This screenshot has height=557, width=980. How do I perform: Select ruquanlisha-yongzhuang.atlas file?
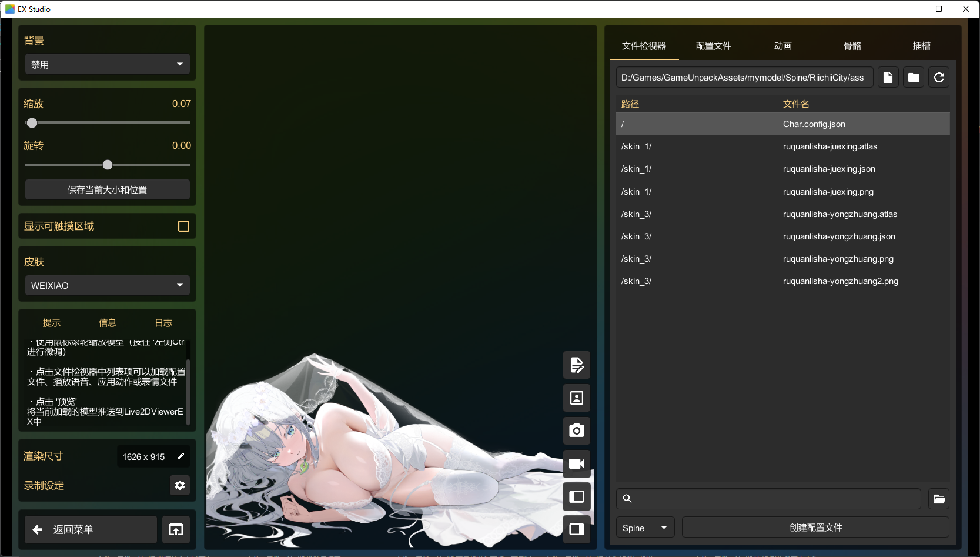[783, 214]
